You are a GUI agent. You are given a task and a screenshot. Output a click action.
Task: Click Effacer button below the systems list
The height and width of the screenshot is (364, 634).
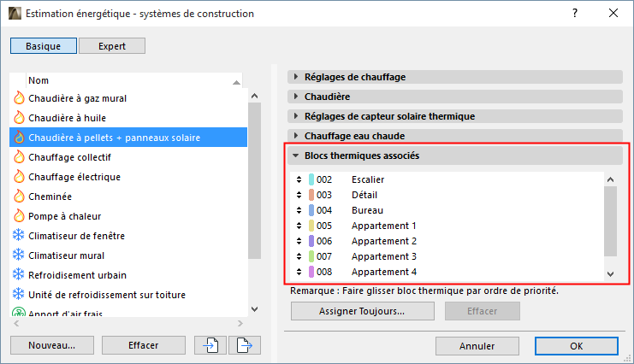tap(144, 345)
